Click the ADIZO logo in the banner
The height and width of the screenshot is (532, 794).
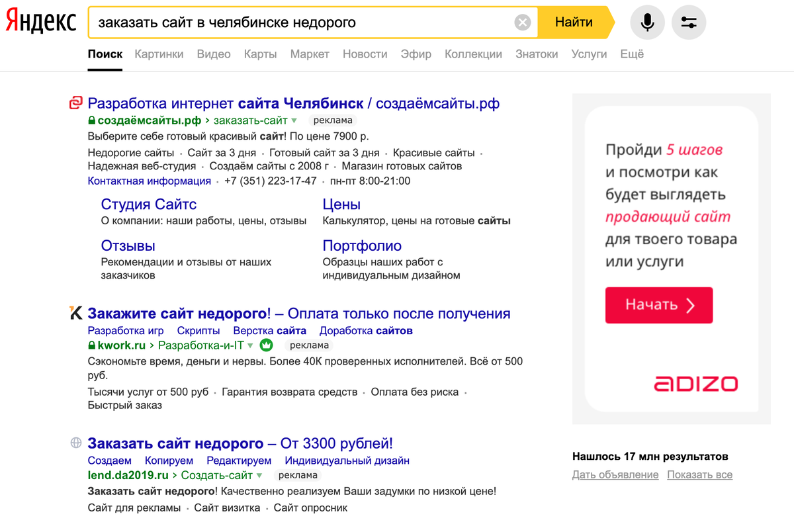pyautogui.click(x=695, y=383)
